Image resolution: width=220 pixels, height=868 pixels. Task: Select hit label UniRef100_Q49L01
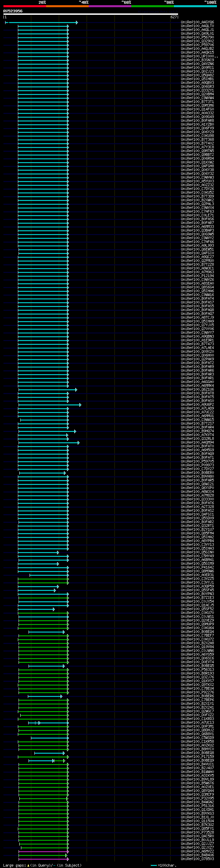[197, 33]
